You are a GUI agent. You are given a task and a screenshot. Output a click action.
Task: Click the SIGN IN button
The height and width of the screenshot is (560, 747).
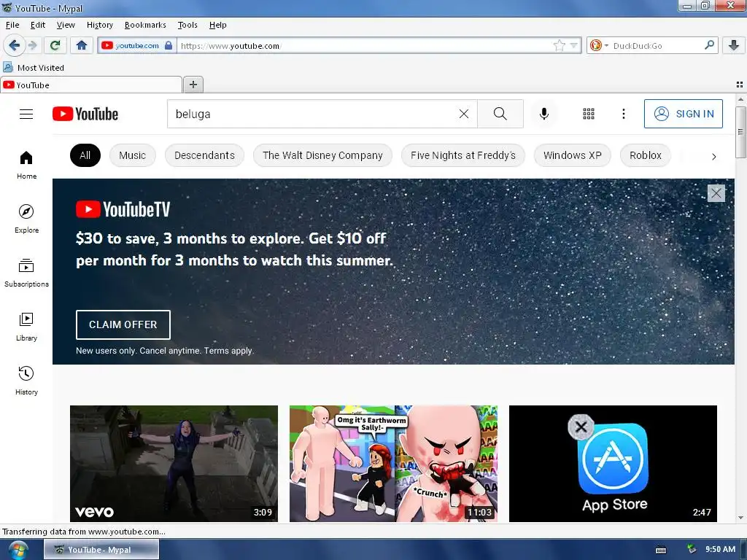(683, 114)
